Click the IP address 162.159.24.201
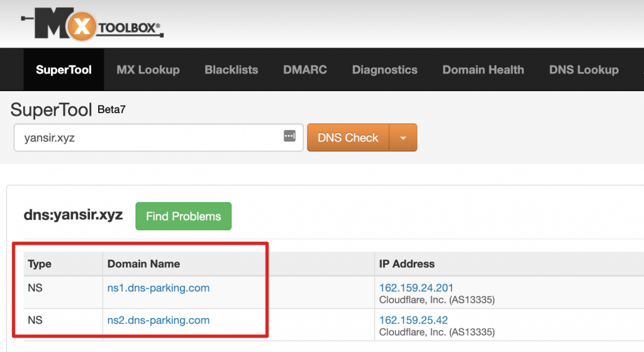Screen dimensions: 644x352 coord(416,288)
